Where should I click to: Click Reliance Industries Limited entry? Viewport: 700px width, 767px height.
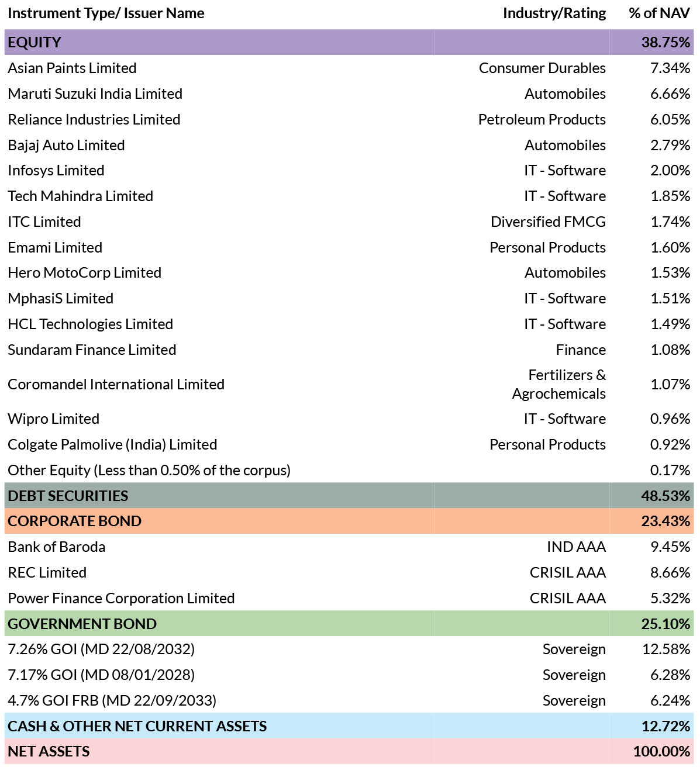[x=94, y=119]
